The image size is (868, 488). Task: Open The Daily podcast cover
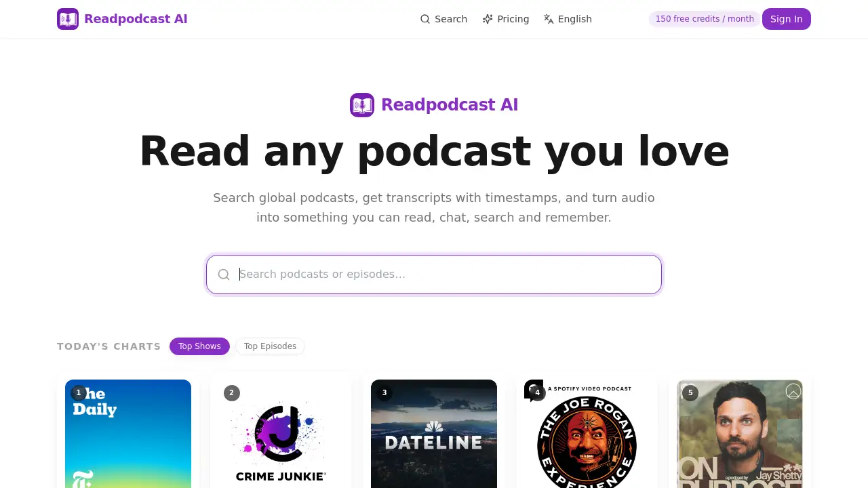coord(128,434)
